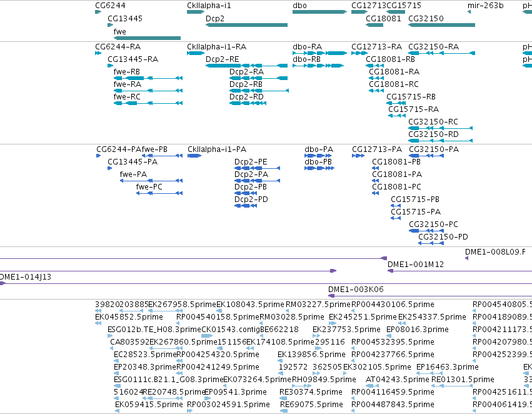The image size is (532, 414).
Task: Click the CG6244-RA transcript label
Action: (x=118, y=46)
